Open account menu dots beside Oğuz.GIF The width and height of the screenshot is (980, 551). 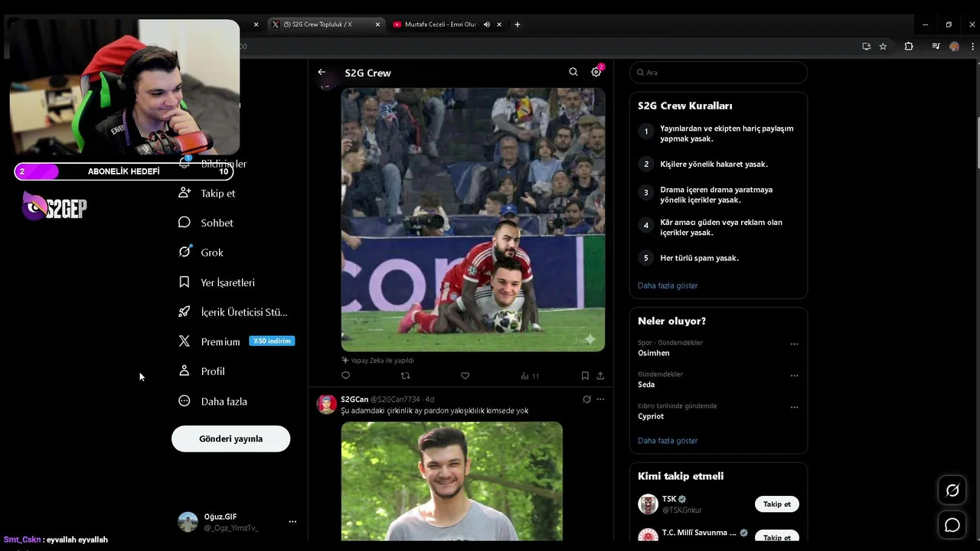(x=292, y=522)
